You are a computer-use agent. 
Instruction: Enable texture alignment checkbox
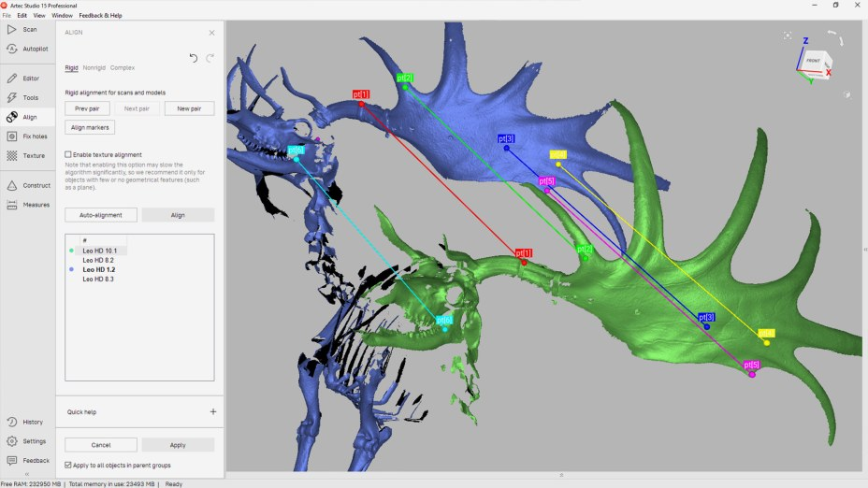(x=68, y=154)
